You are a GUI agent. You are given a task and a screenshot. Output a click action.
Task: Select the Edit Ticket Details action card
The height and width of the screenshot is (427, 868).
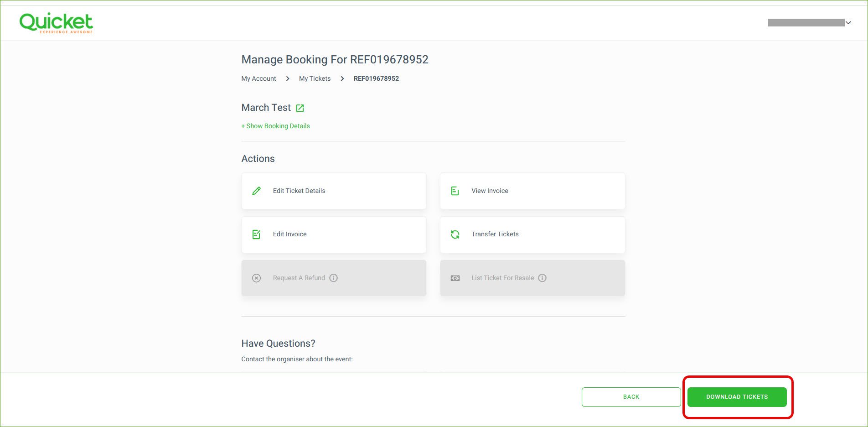(x=334, y=191)
